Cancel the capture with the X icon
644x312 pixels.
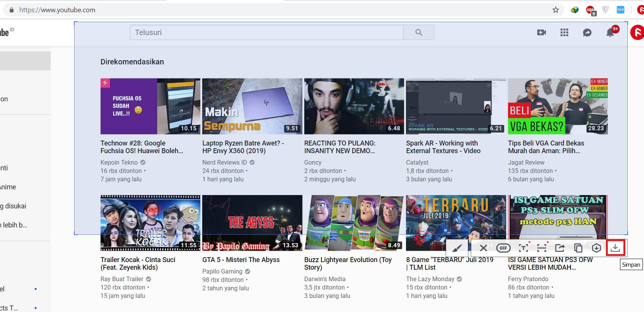483,248
